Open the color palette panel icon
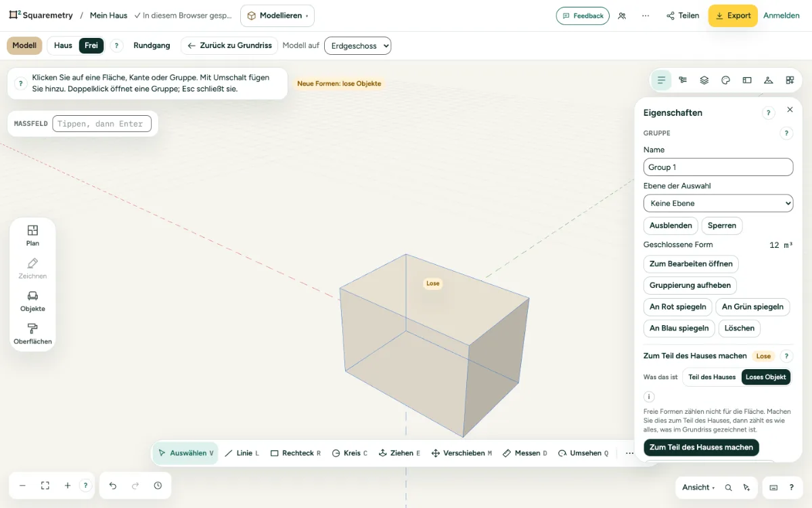Viewport: 812px width, 508px height. coord(725,80)
